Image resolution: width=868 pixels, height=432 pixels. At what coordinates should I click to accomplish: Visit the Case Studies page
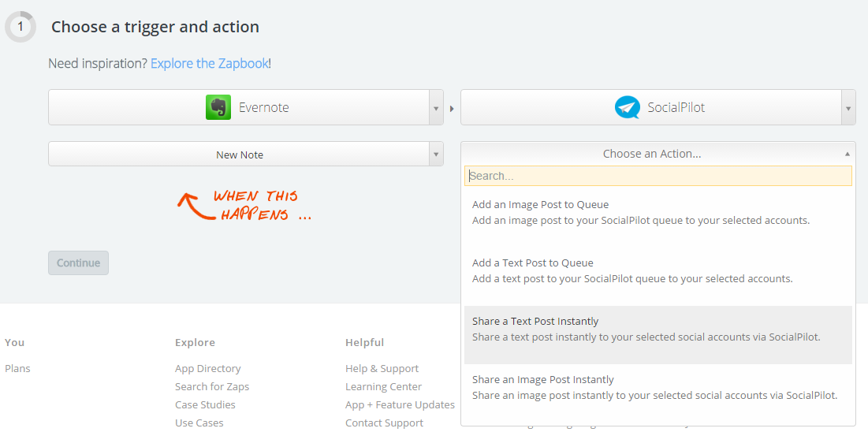[205, 405]
